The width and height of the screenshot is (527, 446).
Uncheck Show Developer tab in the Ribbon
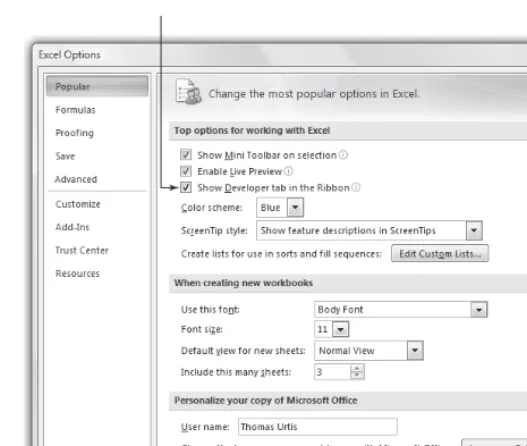(186, 188)
